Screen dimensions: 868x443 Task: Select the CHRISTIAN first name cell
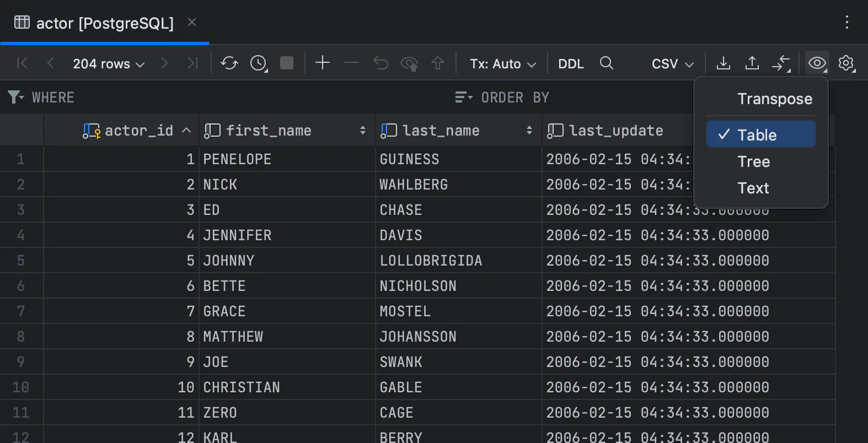coord(287,387)
